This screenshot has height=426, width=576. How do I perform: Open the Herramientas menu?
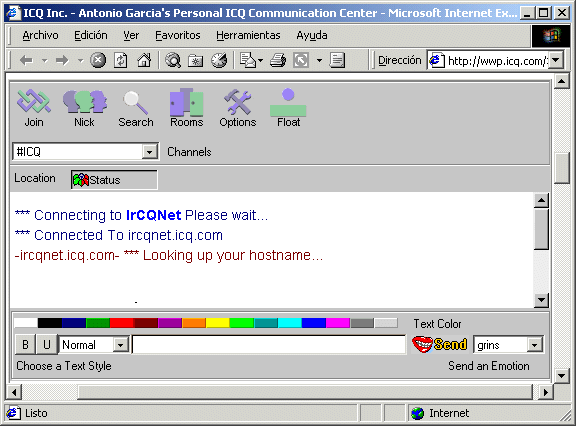coord(248,35)
